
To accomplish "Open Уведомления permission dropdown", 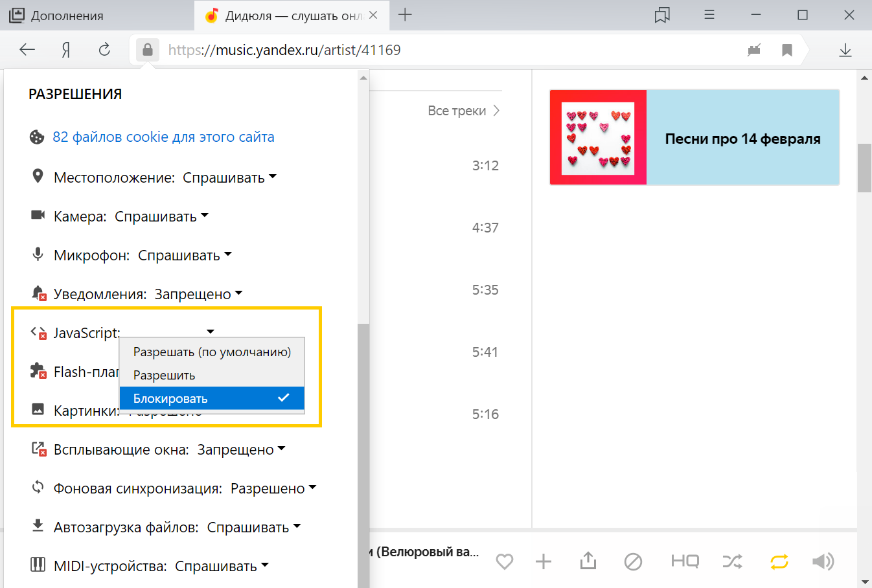I will [x=198, y=294].
